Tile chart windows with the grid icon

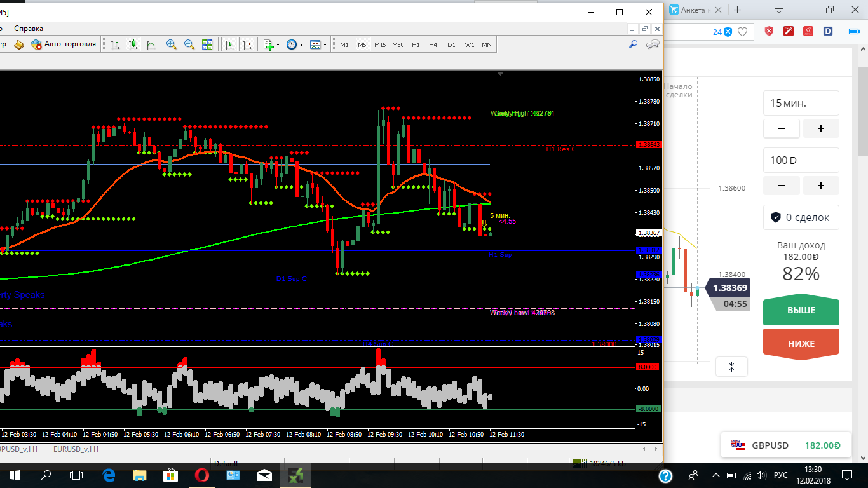point(207,44)
